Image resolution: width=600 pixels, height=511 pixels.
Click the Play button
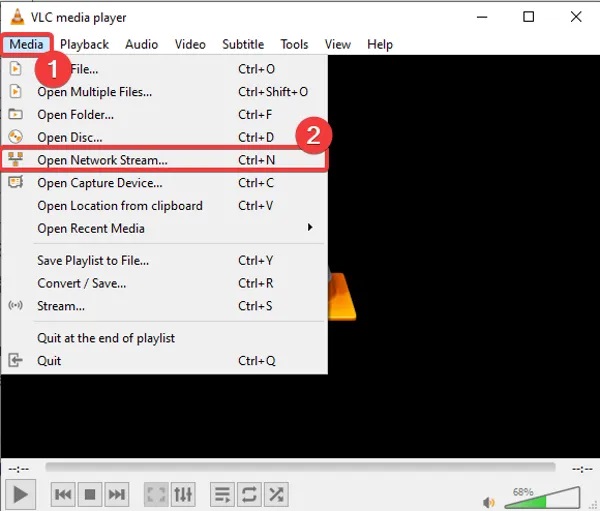click(20, 494)
